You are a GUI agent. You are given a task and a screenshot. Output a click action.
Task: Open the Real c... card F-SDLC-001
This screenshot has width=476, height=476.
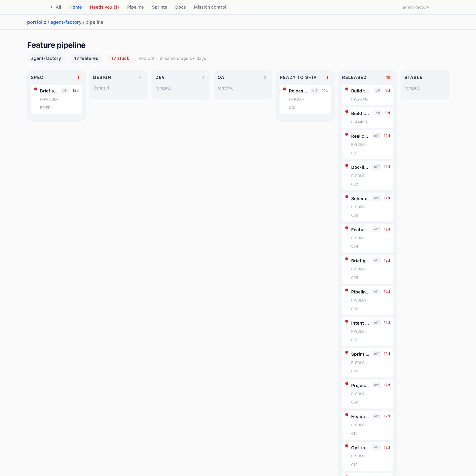(x=368, y=144)
